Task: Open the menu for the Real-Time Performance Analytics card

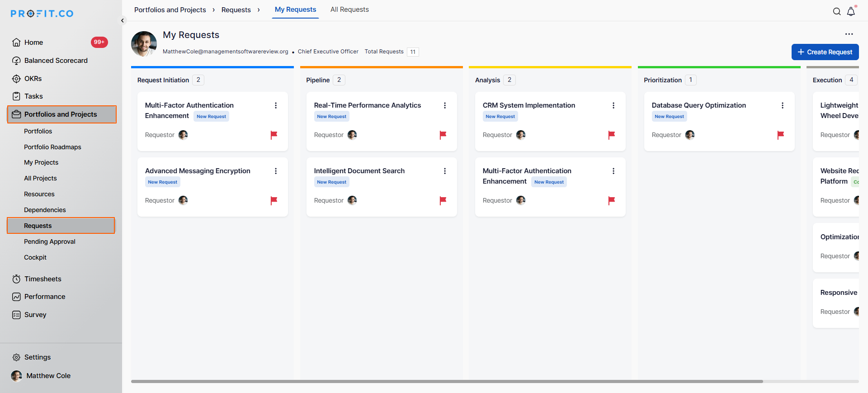Action: (445, 105)
